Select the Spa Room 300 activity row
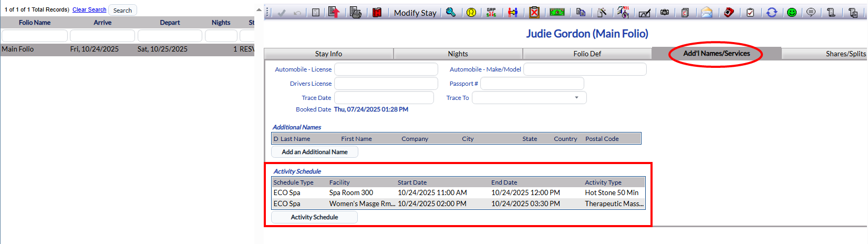The width and height of the screenshot is (868, 244). (x=458, y=193)
